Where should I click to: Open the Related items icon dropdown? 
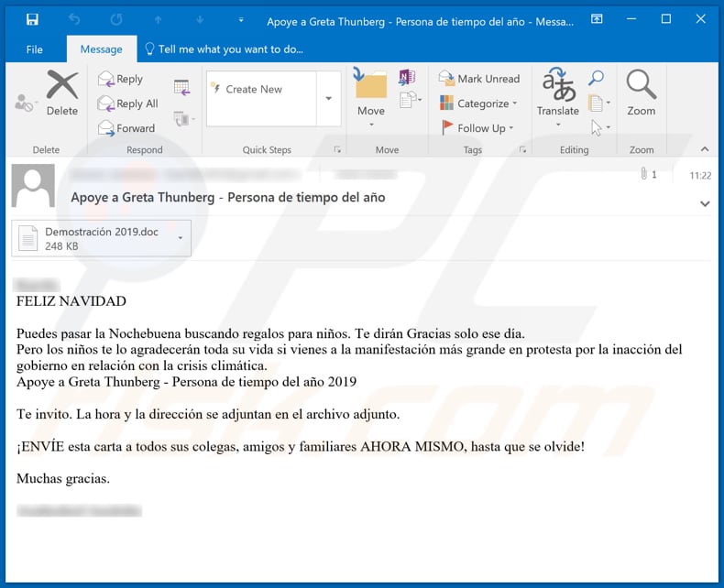[x=598, y=103]
